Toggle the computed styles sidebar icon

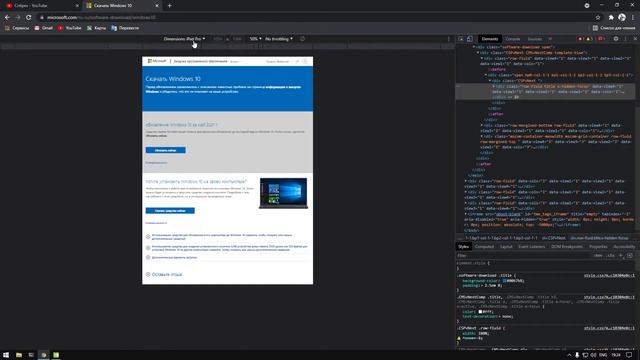tap(630, 256)
